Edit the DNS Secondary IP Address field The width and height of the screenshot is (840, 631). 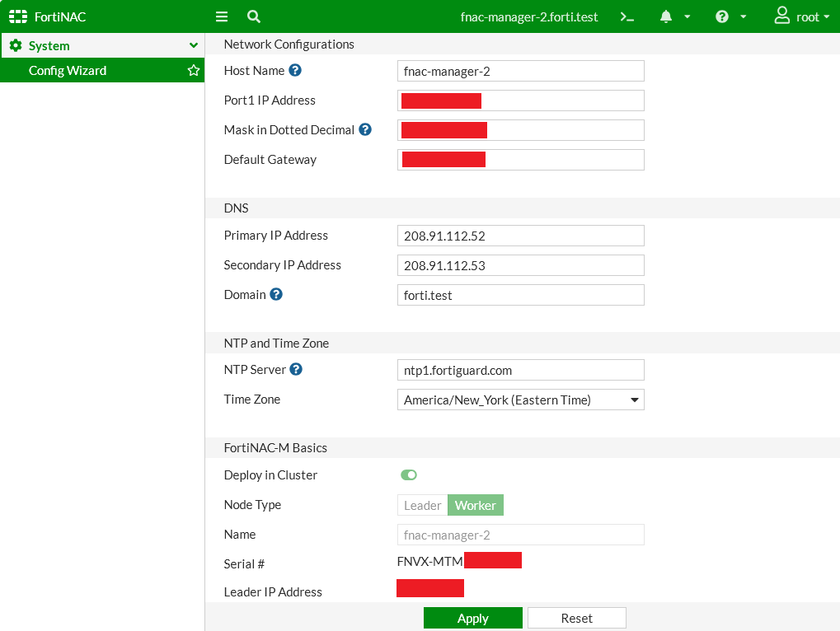521,265
